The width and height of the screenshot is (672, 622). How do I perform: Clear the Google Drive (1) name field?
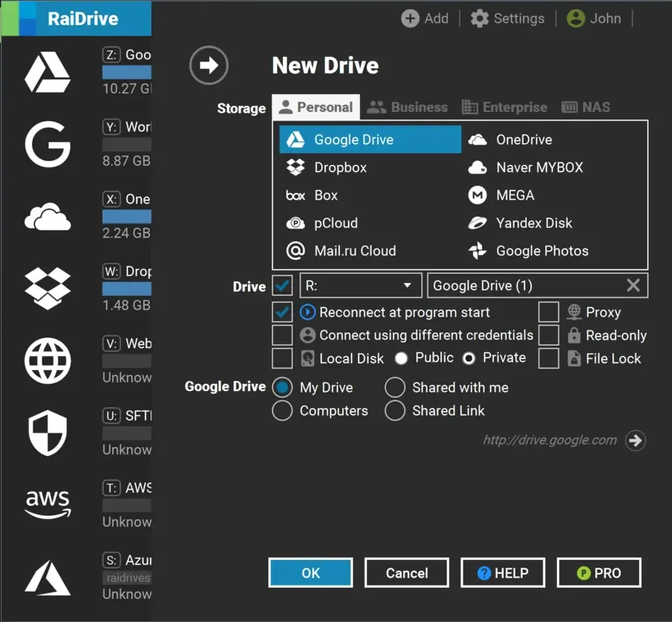click(x=633, y=285)
